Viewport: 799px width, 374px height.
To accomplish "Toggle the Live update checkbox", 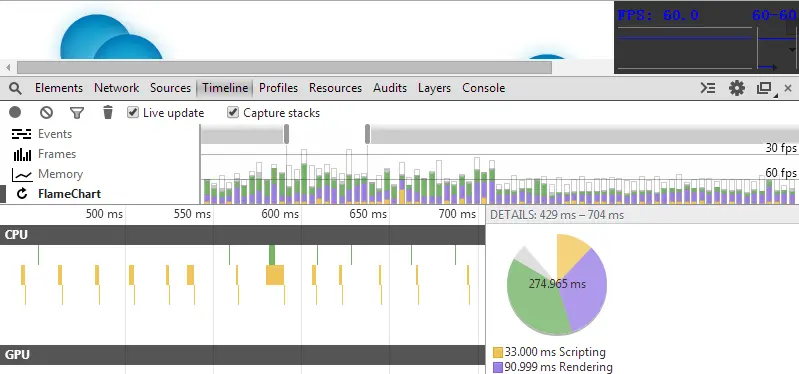I will click(x=132, y=112).
